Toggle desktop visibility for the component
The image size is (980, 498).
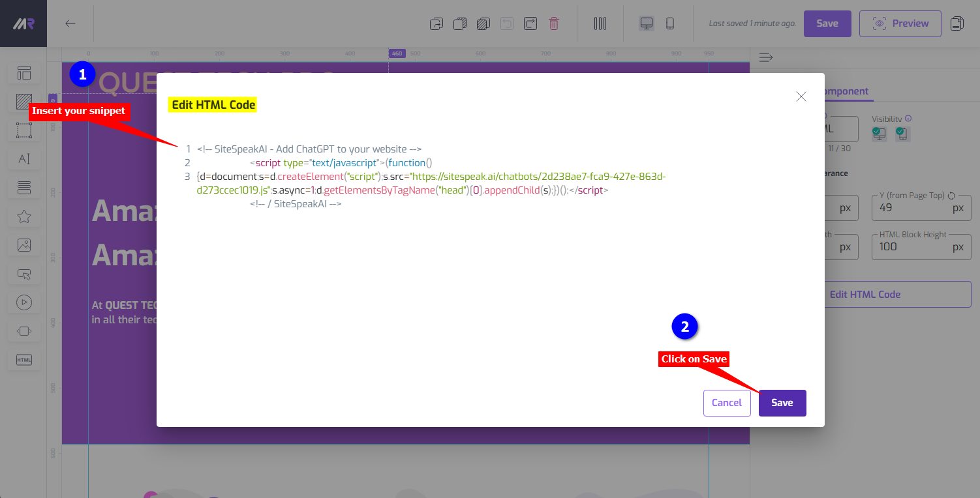point(880,134)
